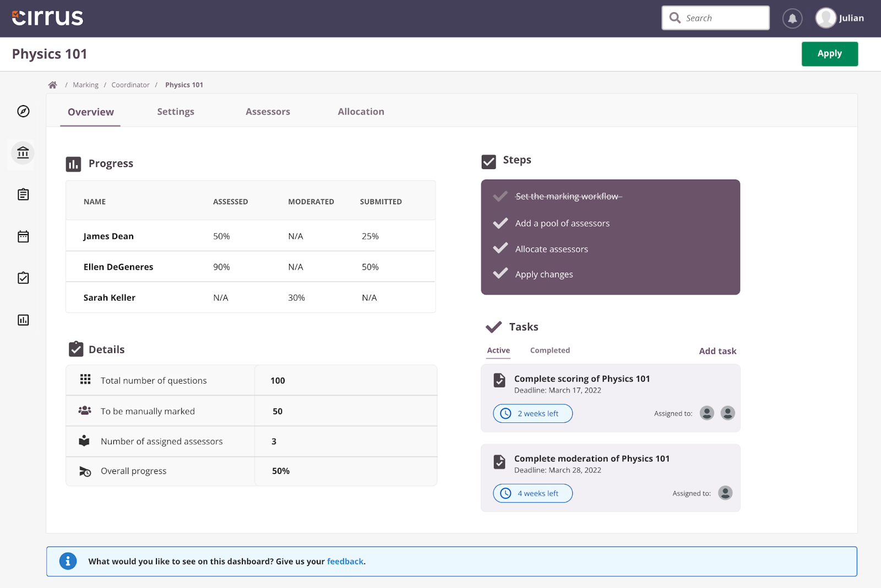The height and width of the screenshot is (588, 881).
Task: Go to Coordinator in breadcrumb
Action: pos(130,85)
